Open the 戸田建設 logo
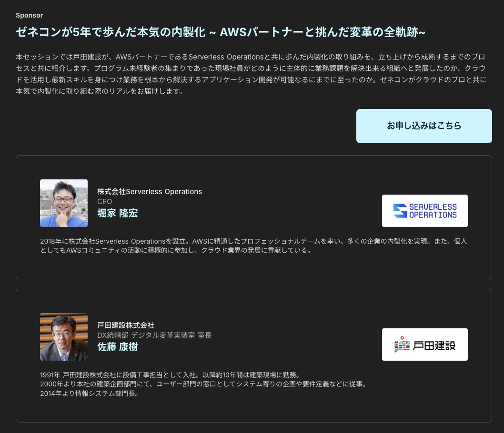Viewport: 504px width, 433px height. [x=424, y=344]
